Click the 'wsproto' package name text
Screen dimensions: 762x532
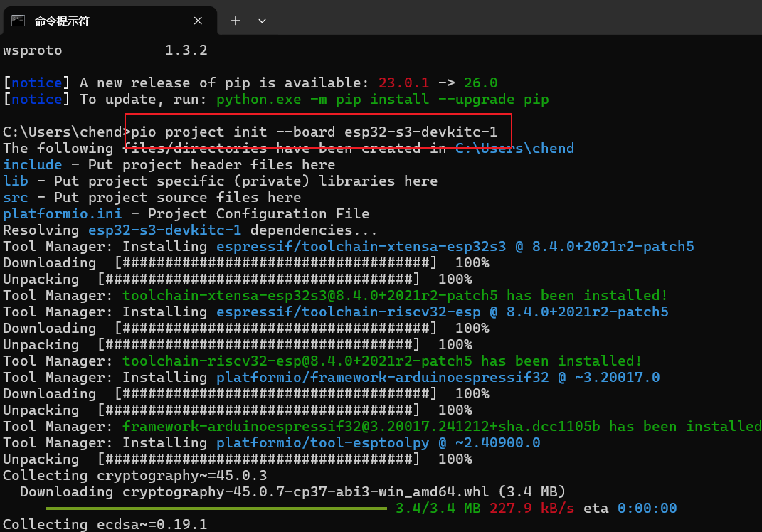[x=33, y=50]
